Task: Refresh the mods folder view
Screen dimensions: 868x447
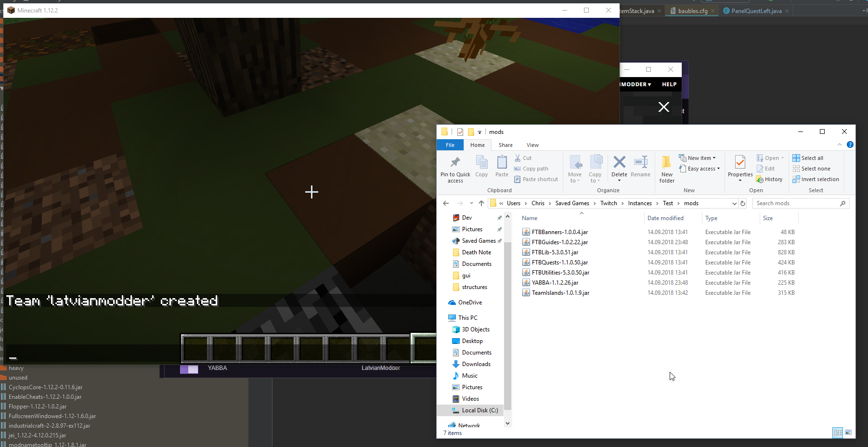Action: (x=743, y=203)
